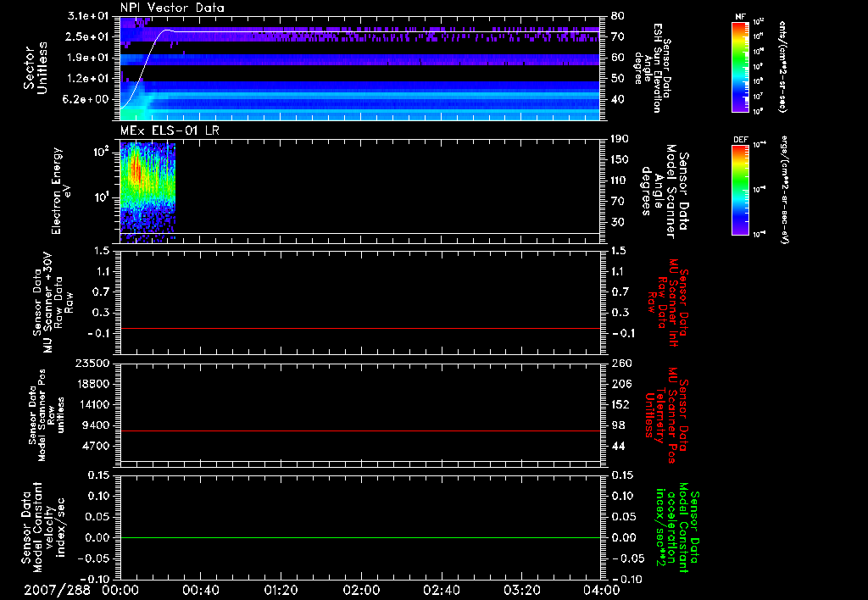868x600 pixels.
Task: Click the '110' scanner angle tick value
Action: click(x=620, y=181)
